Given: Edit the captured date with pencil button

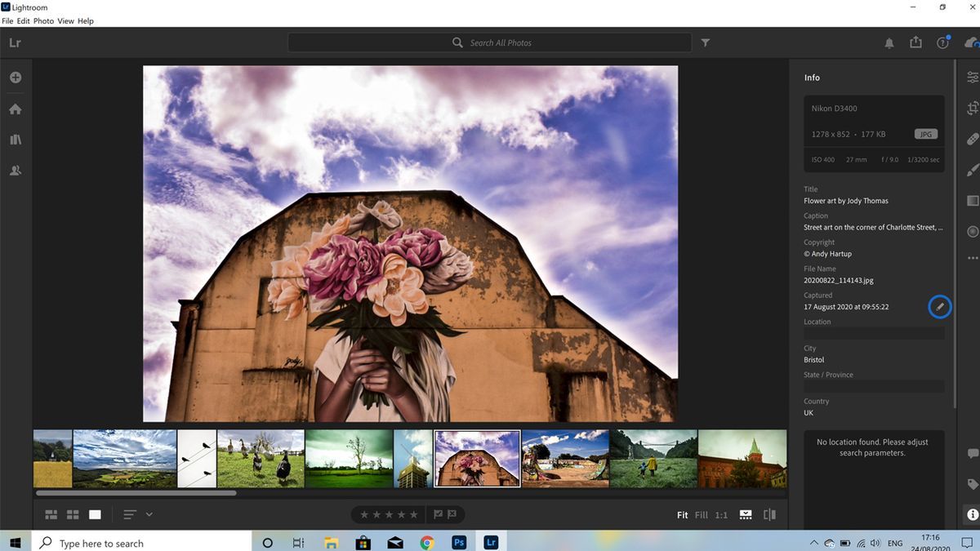Looking at the screenshot, I should pyautogui.click(x=940, y=306).
